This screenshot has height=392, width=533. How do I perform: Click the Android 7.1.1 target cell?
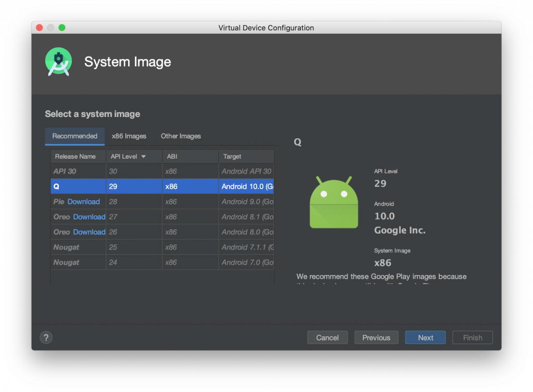click(x=246, y=247)
